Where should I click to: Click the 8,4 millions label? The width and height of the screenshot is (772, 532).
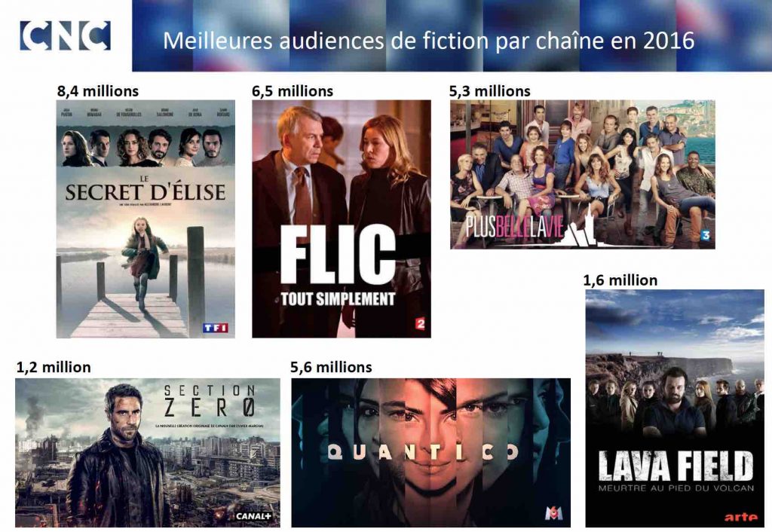[x=98, y=91]
